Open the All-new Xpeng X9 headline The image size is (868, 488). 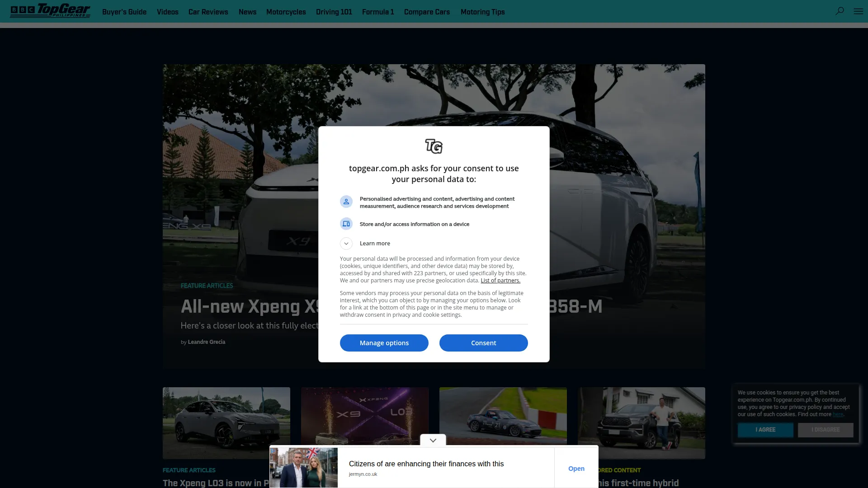point(250,306)
